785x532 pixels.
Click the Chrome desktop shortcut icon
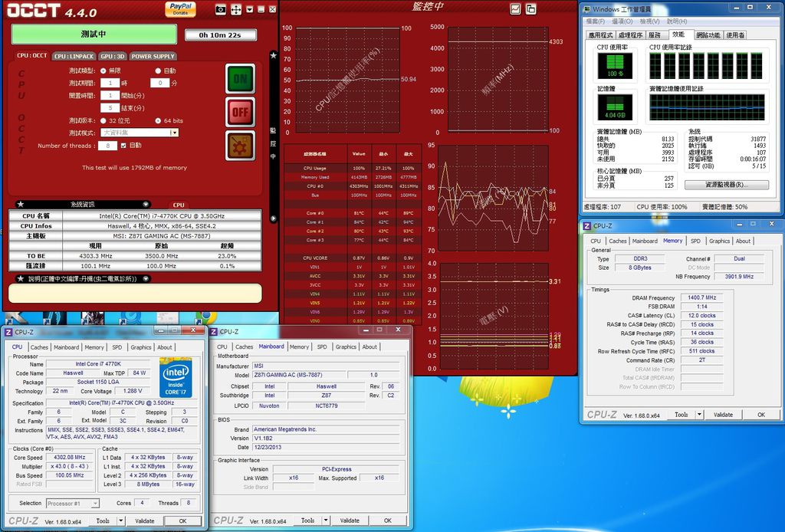[205, 318]
